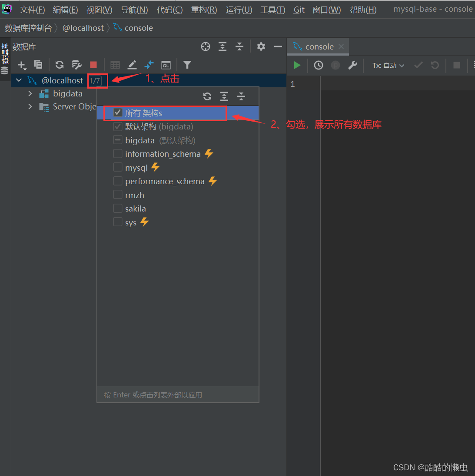Open query history clock icon
The width and height of the screenshot is (475, 476).
(318, 65)
